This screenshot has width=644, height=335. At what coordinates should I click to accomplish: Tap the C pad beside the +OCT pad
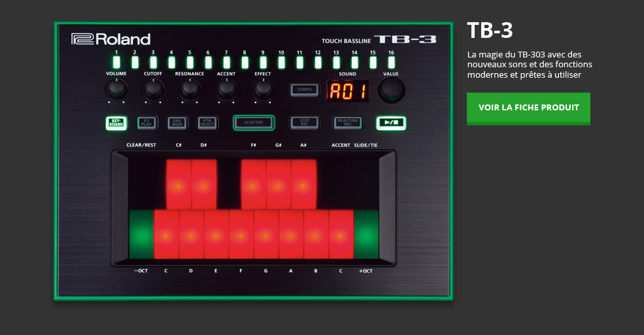[x=341, y=234]
